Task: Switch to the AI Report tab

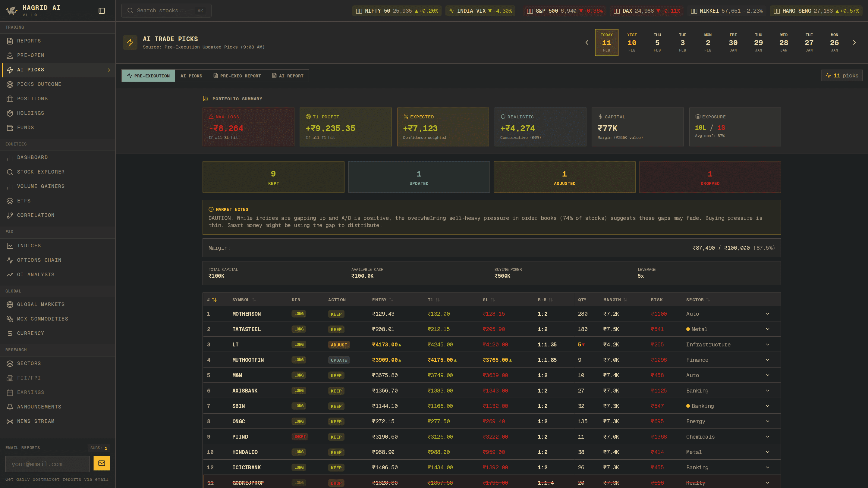Action: [x=288, y=76]
